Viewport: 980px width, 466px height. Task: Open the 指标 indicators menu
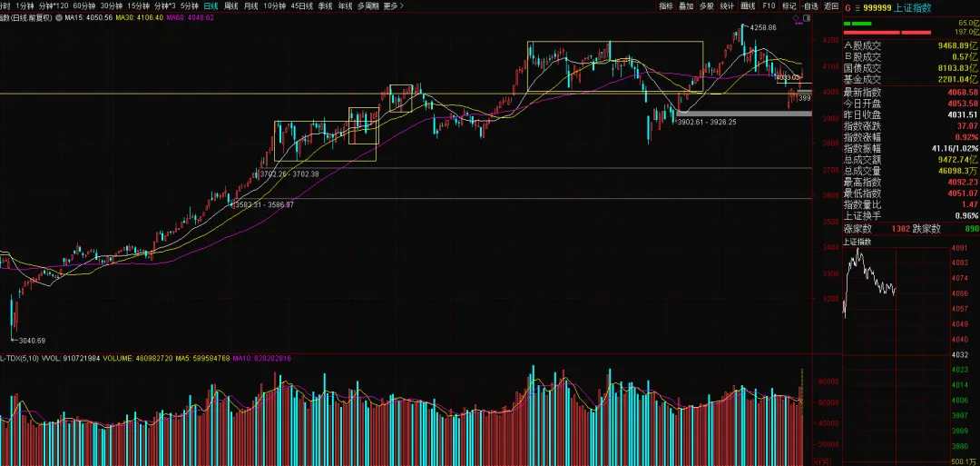pos(666,5)
